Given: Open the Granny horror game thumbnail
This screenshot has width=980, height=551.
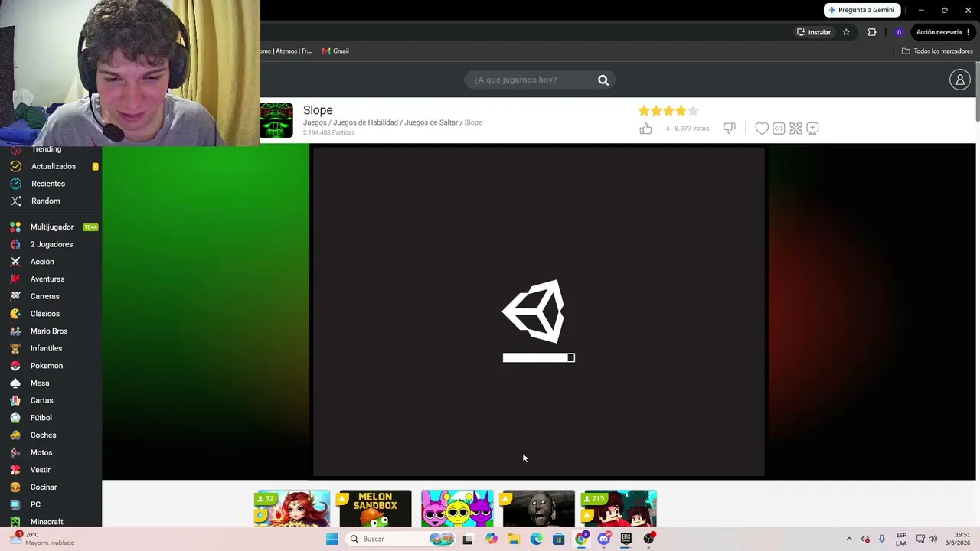Looking at the screenshot, I should (x=538, y=509).
